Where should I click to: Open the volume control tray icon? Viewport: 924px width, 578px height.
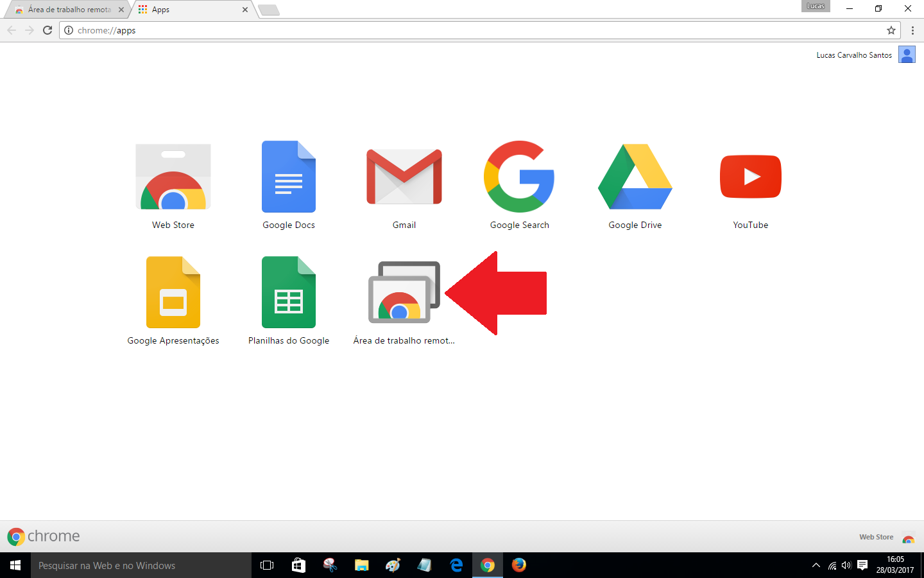[846, 565]
